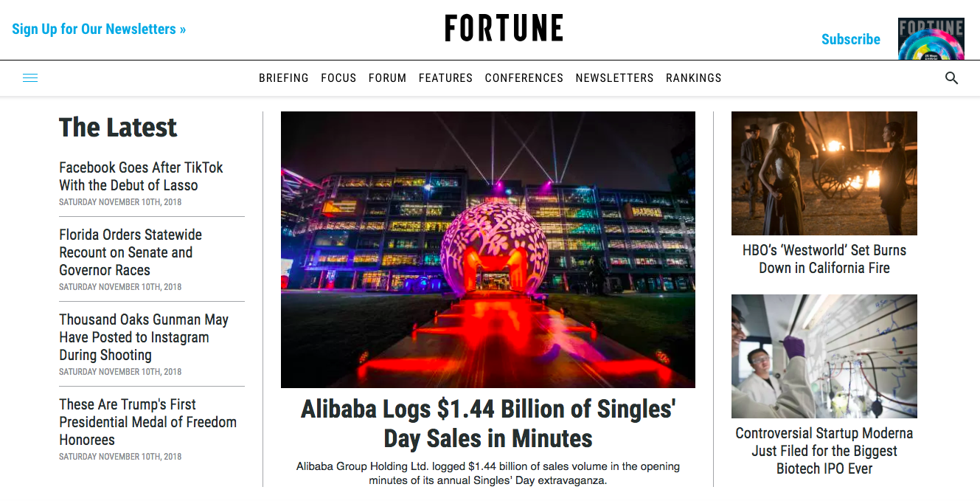Screen dimensions: 980x501
Task: Open the CONFERENCES section
Action: coord(524,77)
